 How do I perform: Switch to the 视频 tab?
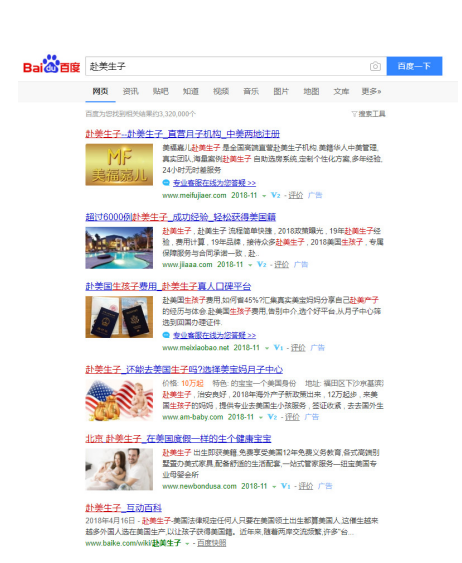coord(221,92)
